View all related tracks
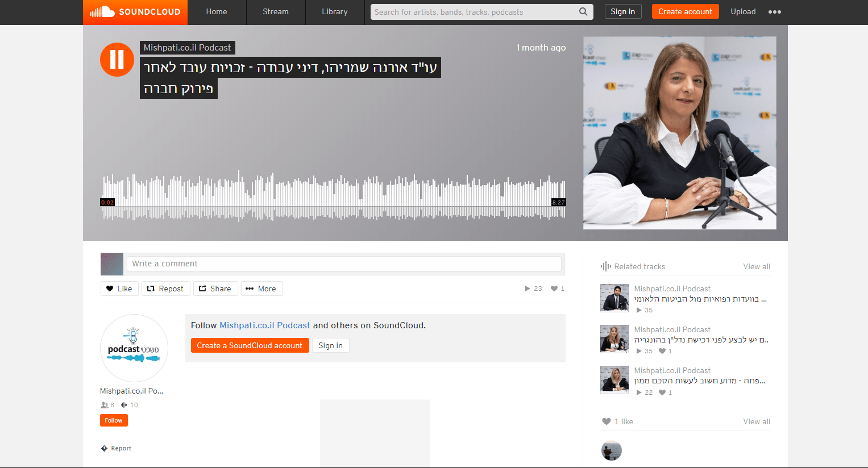The height and width of the screenshot is (468, 868). [x=757, y=266]
